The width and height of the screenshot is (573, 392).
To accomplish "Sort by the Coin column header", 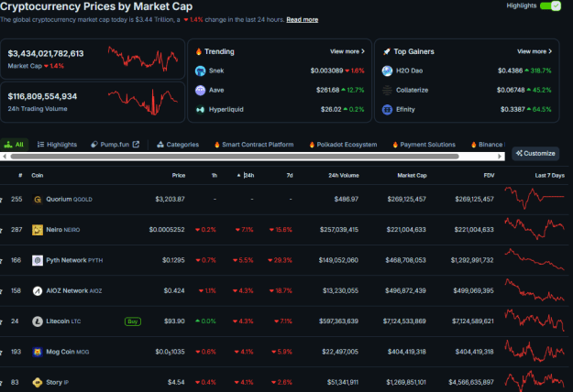I will click(x=38, y=176).
